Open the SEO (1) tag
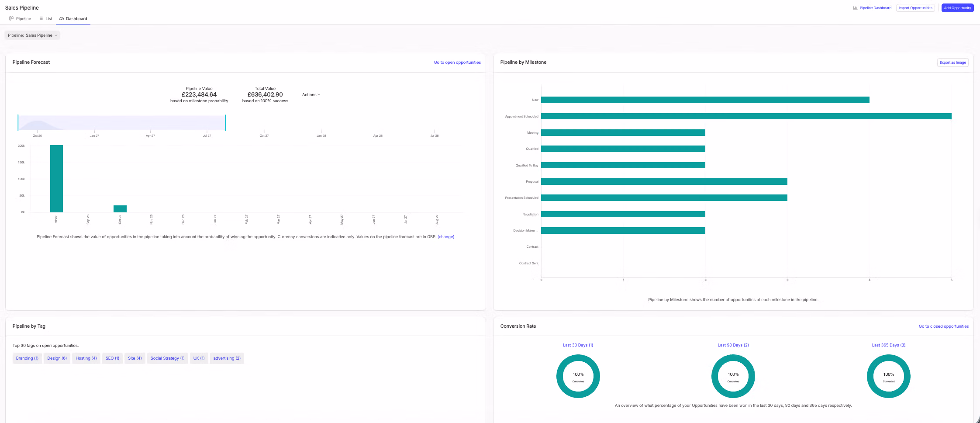 [112, 358]
